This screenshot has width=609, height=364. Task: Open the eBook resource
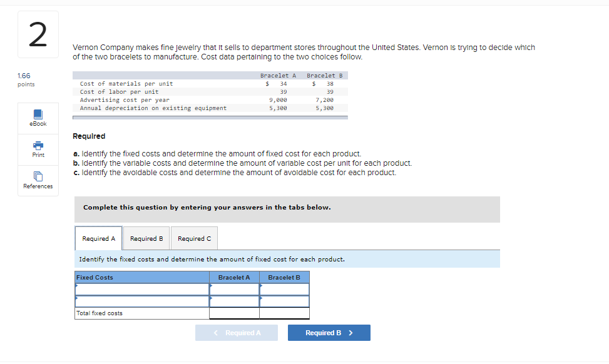38,118
